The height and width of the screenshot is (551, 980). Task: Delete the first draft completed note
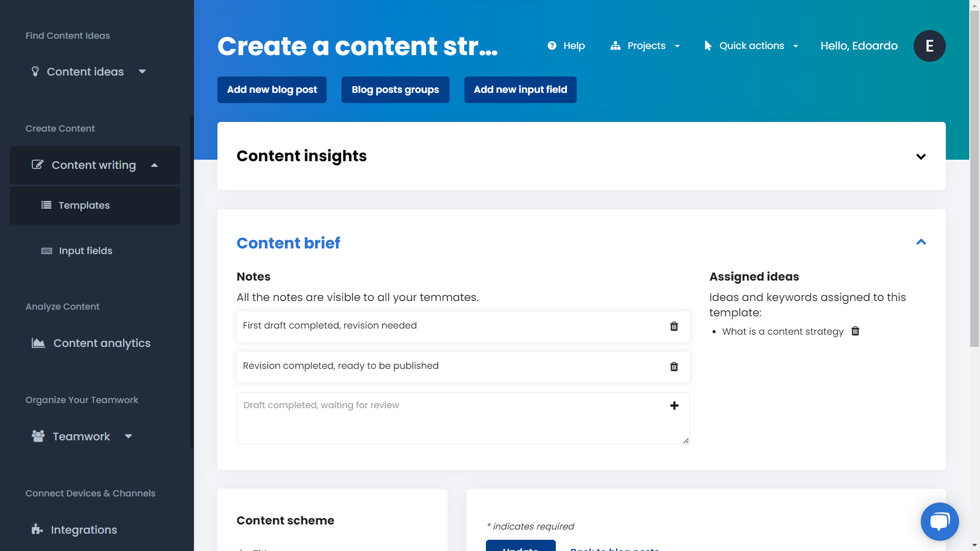click(x=674, y=327)
